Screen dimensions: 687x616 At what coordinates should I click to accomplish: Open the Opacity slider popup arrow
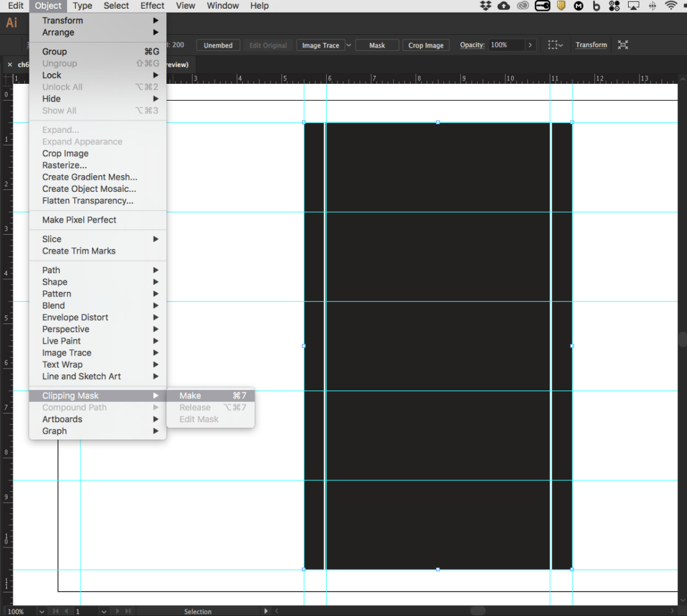tap(530, 45)
